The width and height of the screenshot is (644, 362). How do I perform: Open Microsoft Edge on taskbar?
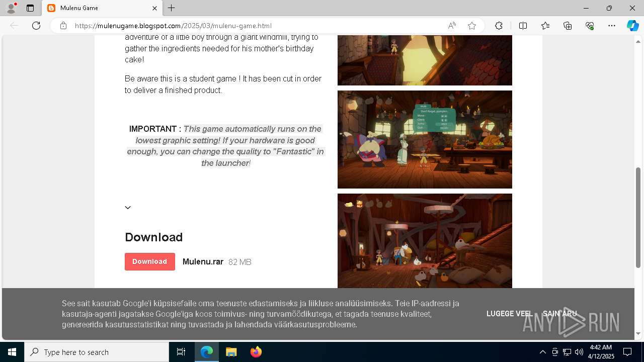coord(207,352)
